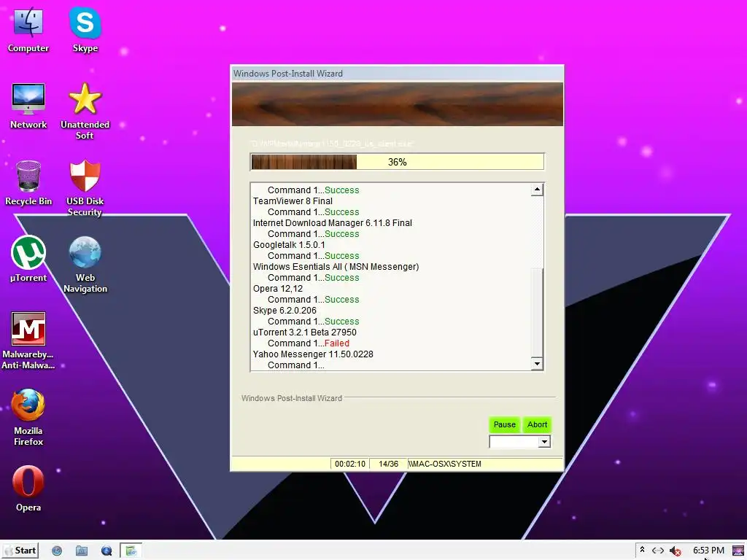
Task: Click the \\MAC-OSX\SYSTEM status bar text
Action: click(444, 464)
